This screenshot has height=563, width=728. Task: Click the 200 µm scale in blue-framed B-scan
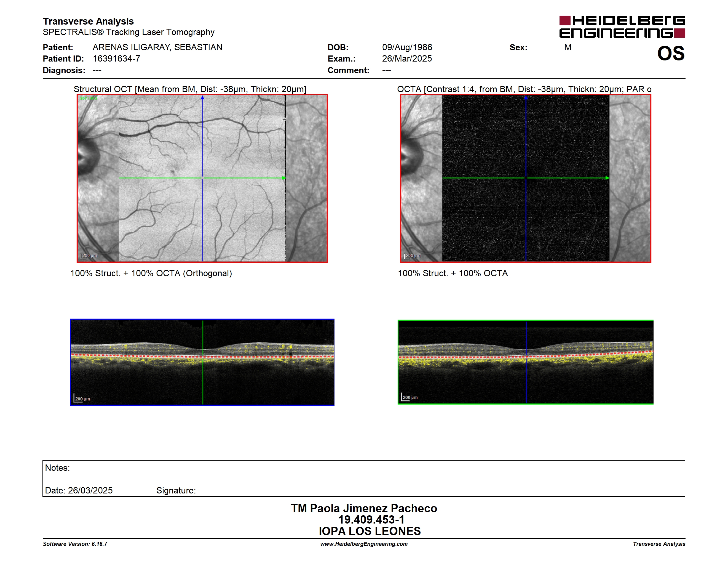tap(82, 398)
